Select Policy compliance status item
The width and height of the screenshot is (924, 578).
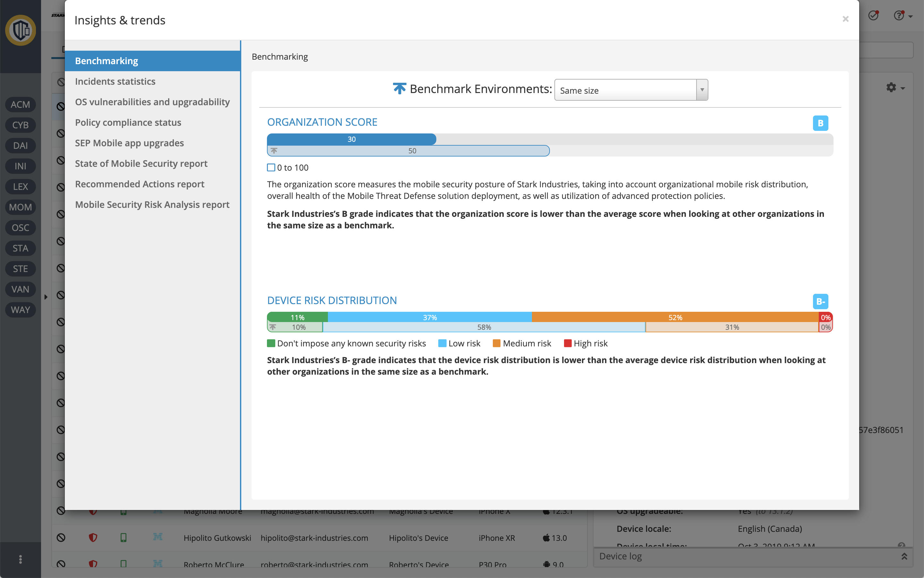[x=128, y=122]
